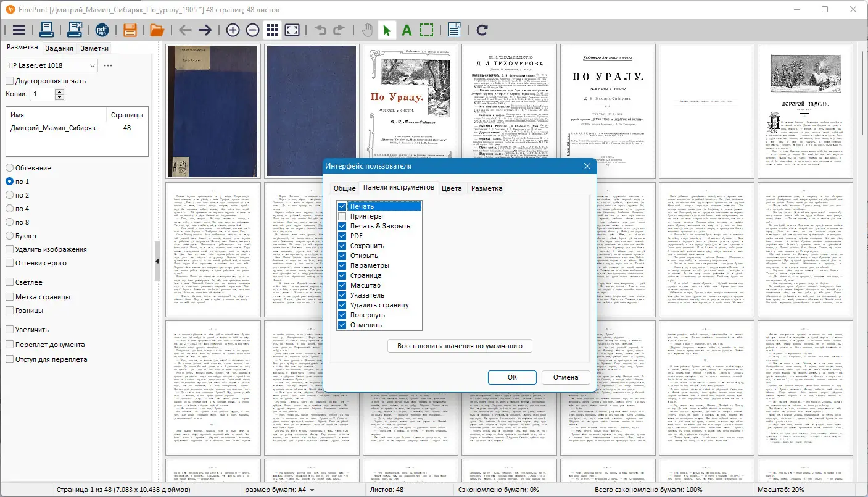Select the Дмитрий_Мамин_Сибиряк job row

76,128
